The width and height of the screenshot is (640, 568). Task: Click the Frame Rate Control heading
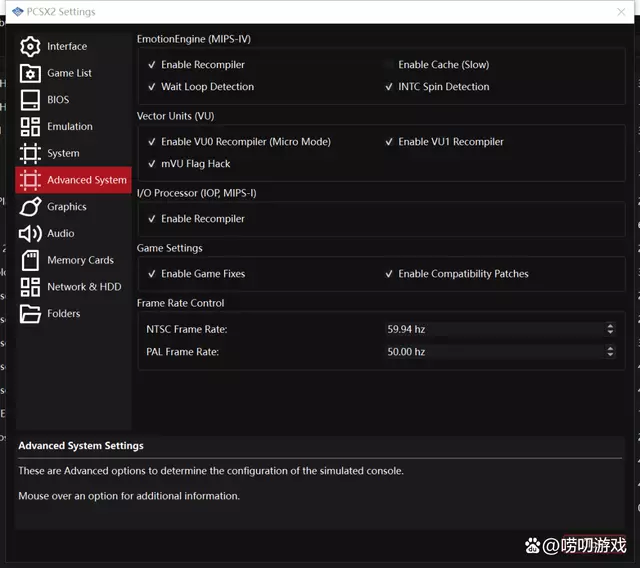pyautogui.click(x=181, y=303)
